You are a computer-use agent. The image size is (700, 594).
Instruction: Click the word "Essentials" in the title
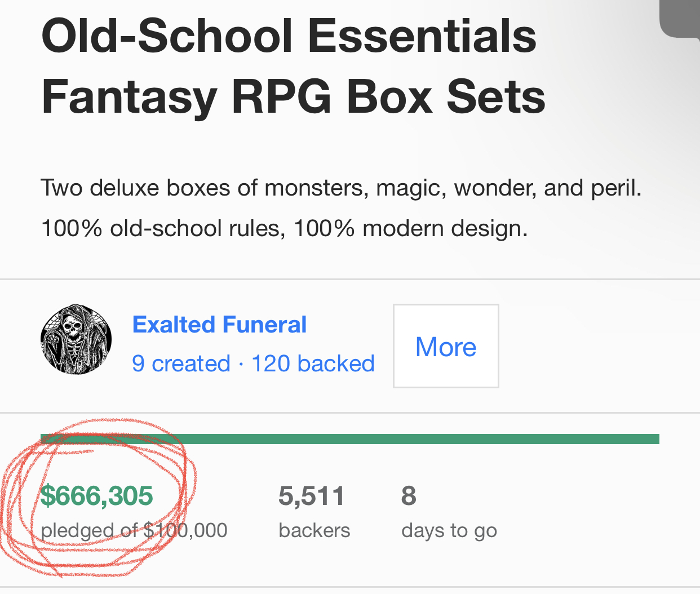[422, 36]
